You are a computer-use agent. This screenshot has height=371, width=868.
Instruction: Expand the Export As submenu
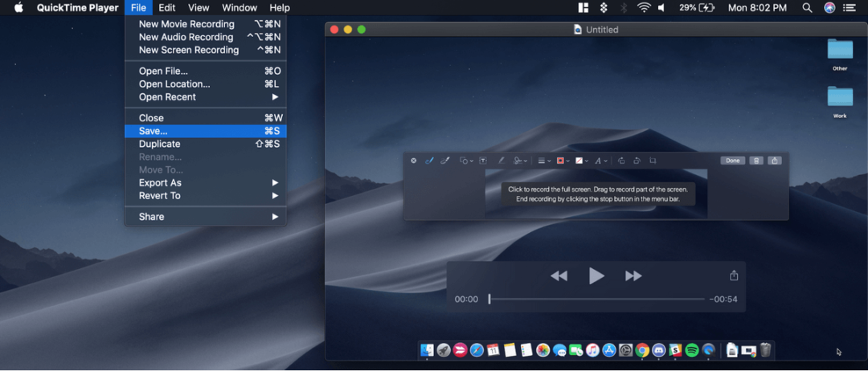pyautogui.click(x=206, y=183)
